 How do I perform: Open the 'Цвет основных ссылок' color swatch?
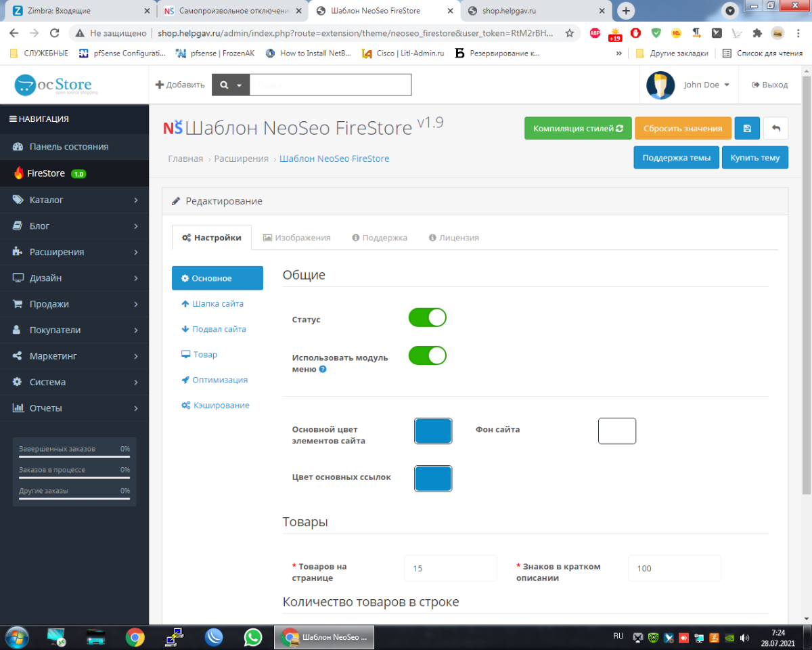pos(433,479)
